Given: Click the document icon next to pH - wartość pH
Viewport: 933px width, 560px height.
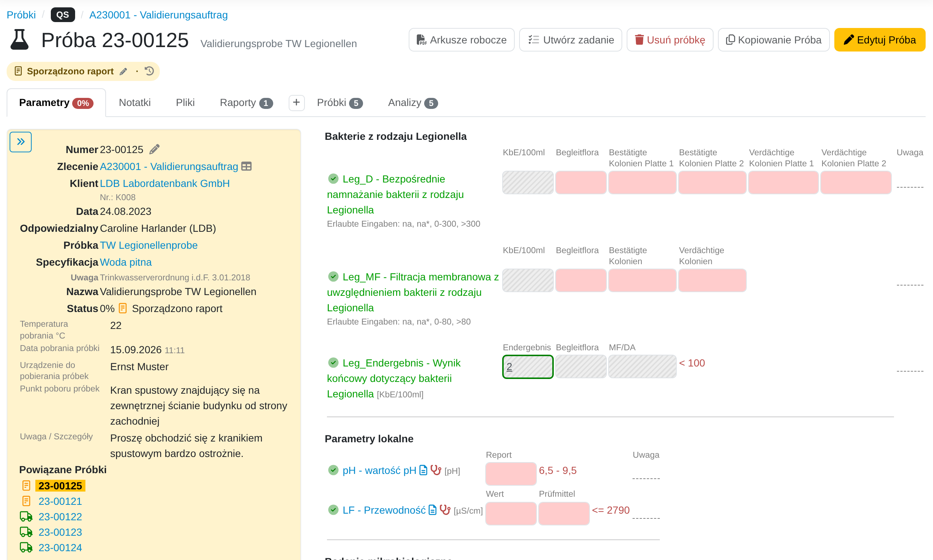Looking at the screenshot, I should point(424,470).
